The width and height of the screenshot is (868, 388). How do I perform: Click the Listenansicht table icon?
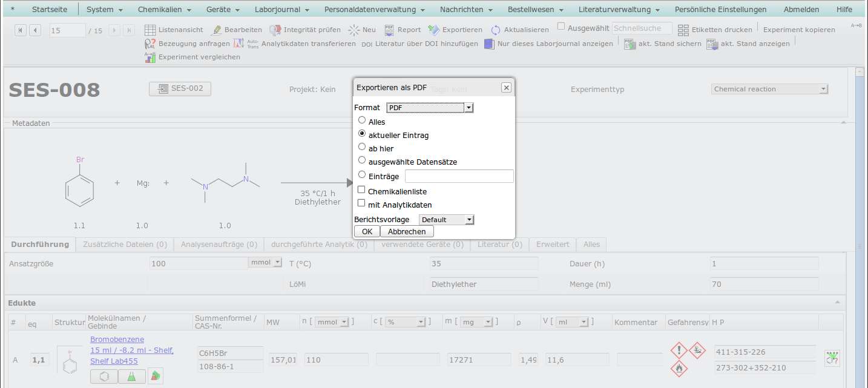(150, 30)
